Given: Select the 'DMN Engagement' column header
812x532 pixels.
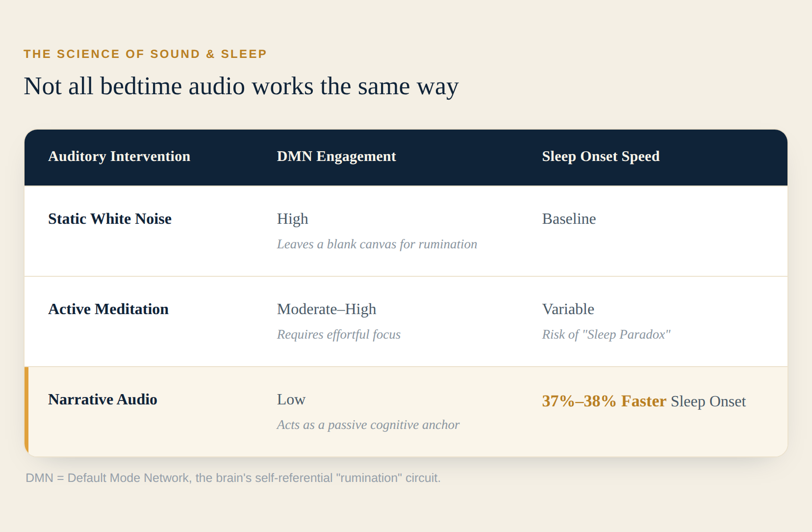Looking at the screenshot, I should point(336,156).
